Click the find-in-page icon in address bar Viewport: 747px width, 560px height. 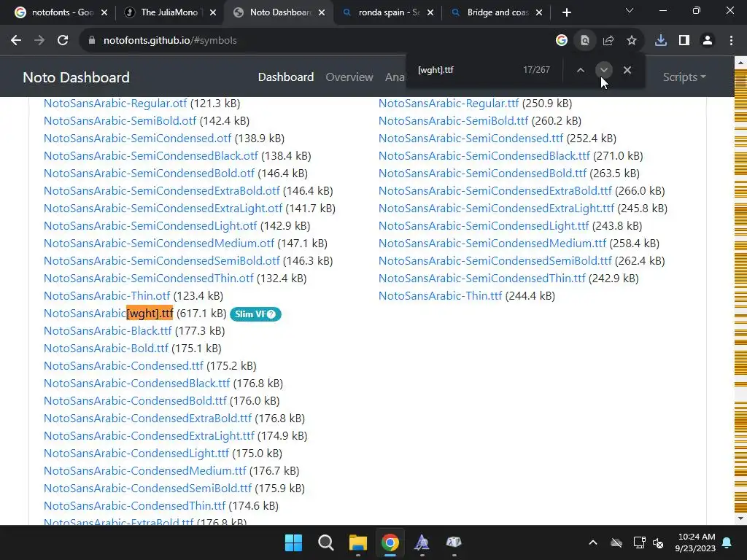tap(585, 41)
